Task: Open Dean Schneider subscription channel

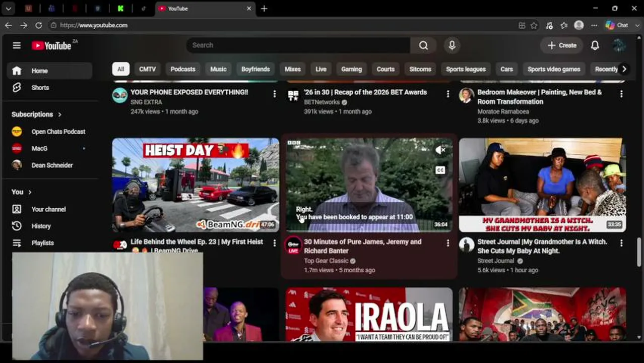Action: tap(49, 165)
